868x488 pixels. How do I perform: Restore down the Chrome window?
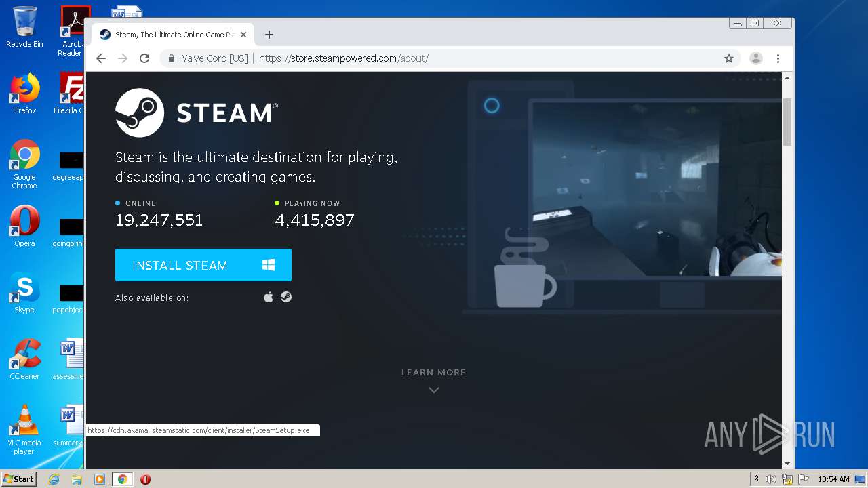coord(755,24)
